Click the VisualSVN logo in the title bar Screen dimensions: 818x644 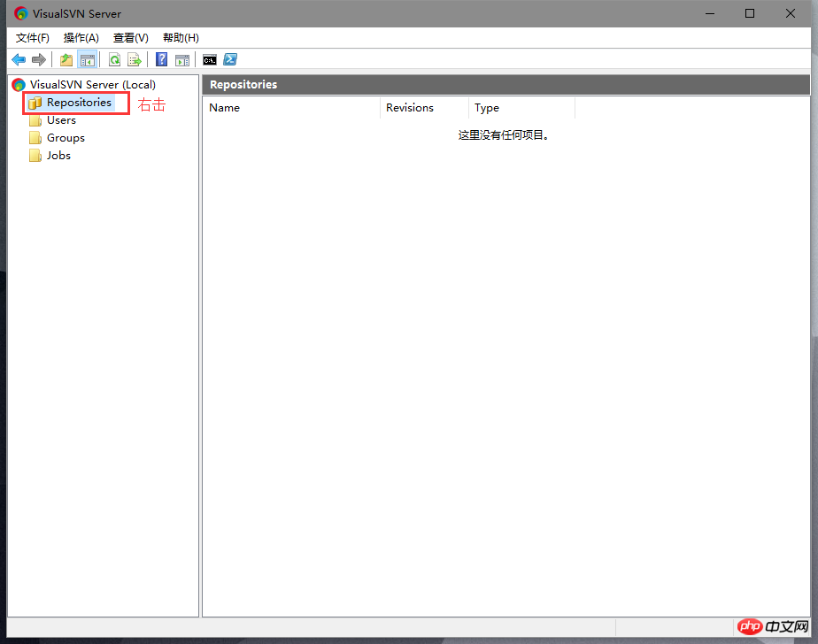(x=21, y=13)
